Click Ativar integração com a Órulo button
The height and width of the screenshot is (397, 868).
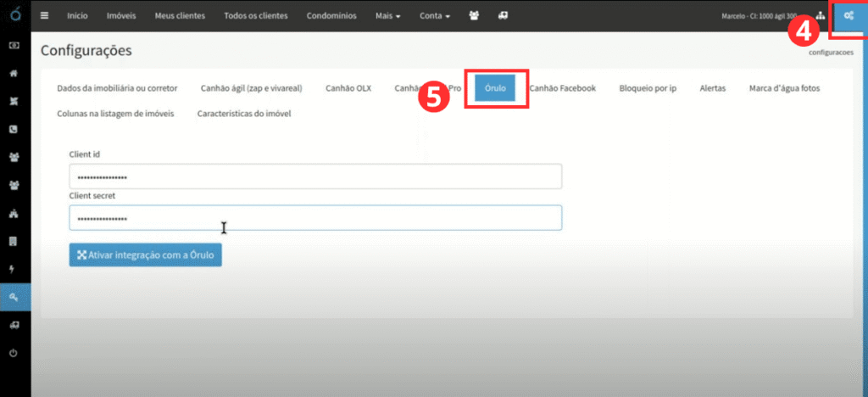tap(145, 254)
